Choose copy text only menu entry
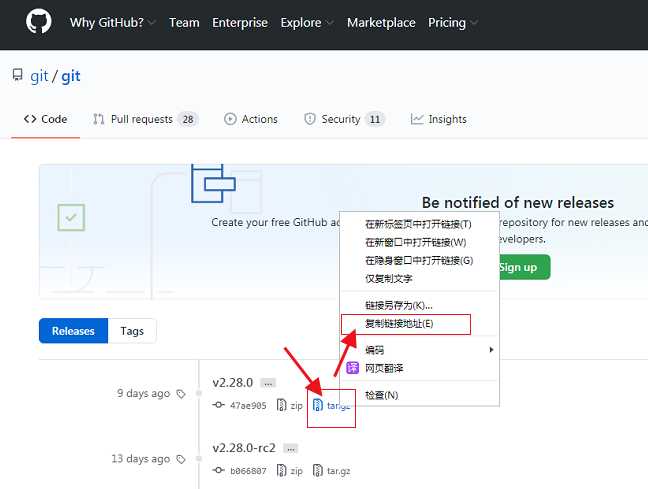 click(x=418, y=279)
